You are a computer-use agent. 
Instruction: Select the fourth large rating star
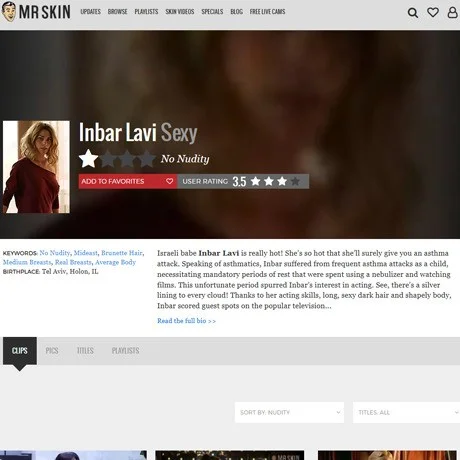[146, 159]
